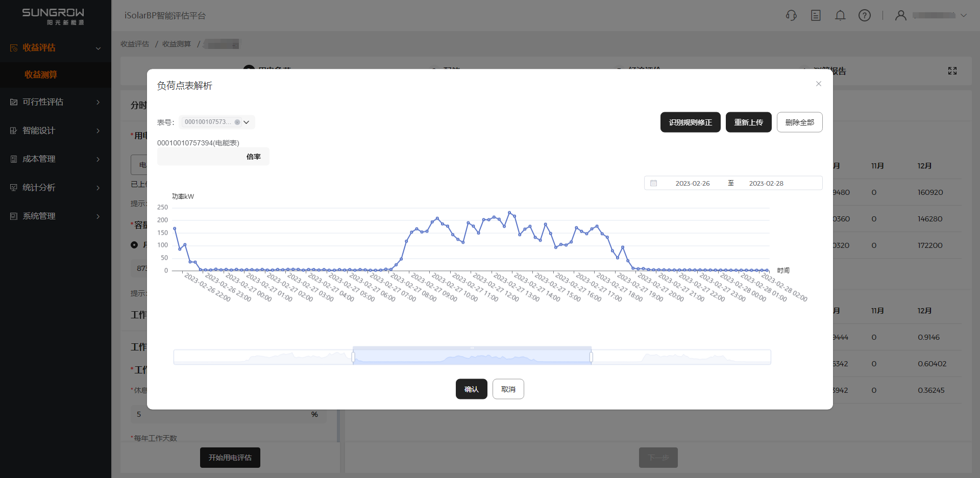Close the 负荷点表解析 dialog

819,84
